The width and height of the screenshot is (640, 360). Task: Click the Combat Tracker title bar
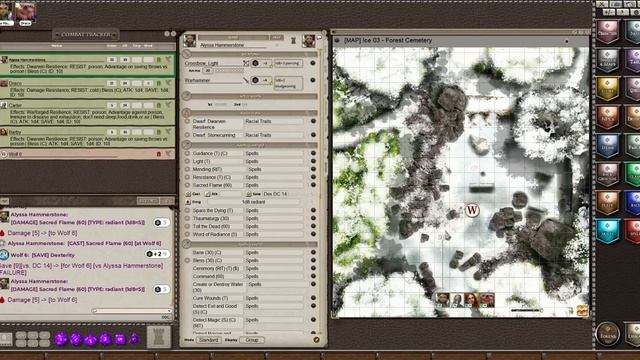point(86,35)
